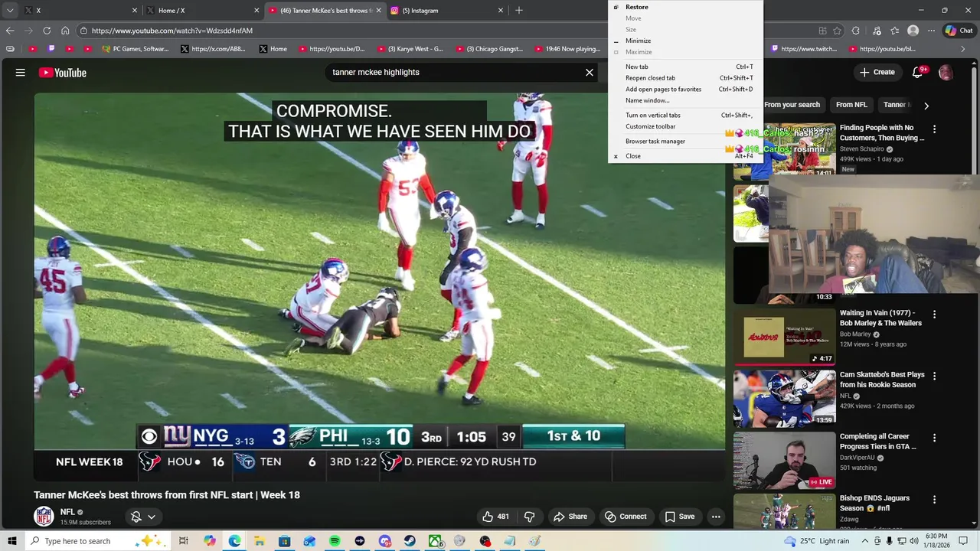
Task: Show more filter chips with right arrow
Action: point(926,106)
